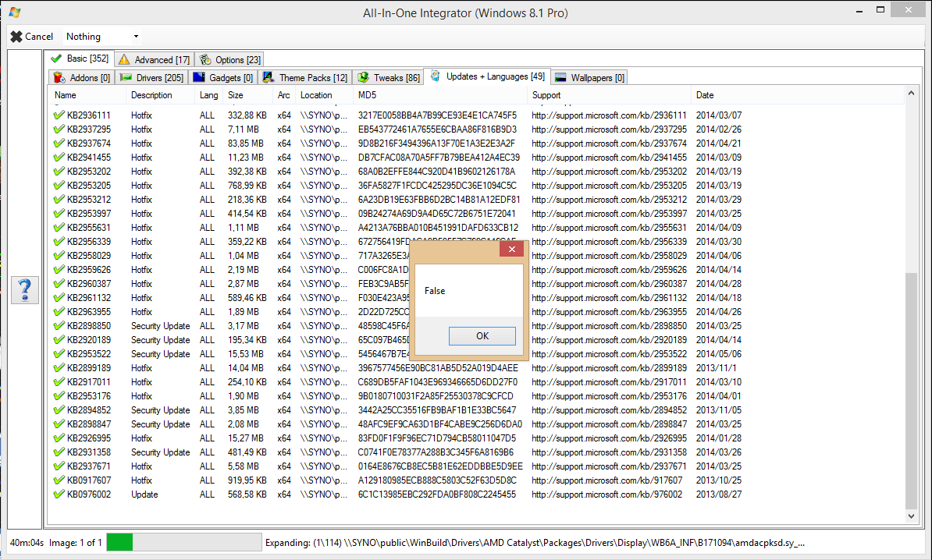The height and width of the screenshot is (560, 932).
Task: Click the Updates + Languages tab icon
Action: pyautogui.click(x=436, y=76)
